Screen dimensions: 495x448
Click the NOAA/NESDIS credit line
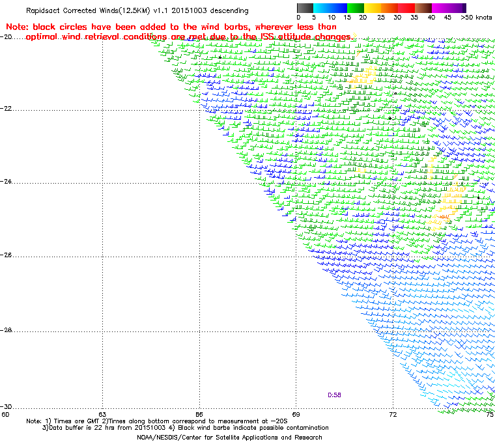point(229,438)
